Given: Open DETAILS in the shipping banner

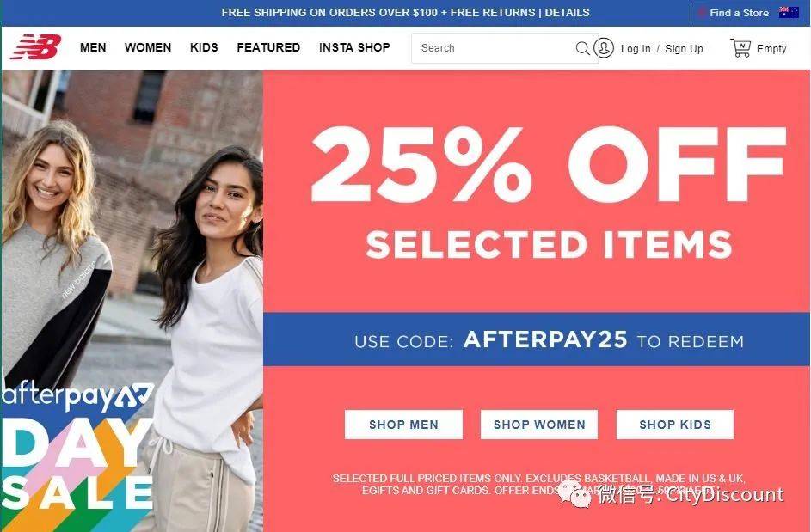Looking at the screenshot, I should coord(568,12).
